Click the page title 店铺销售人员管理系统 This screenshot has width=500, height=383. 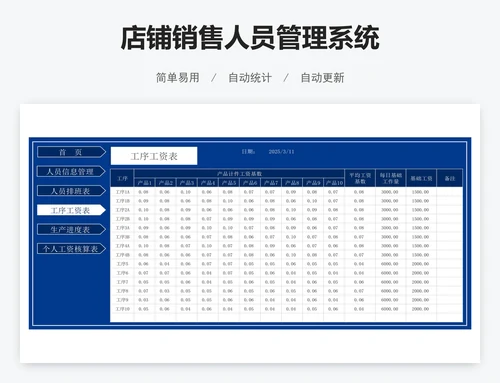[x=250, y=38]
